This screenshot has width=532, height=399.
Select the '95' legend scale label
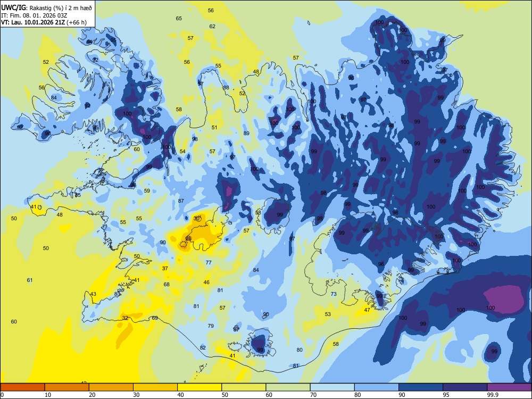click(445, 395)
